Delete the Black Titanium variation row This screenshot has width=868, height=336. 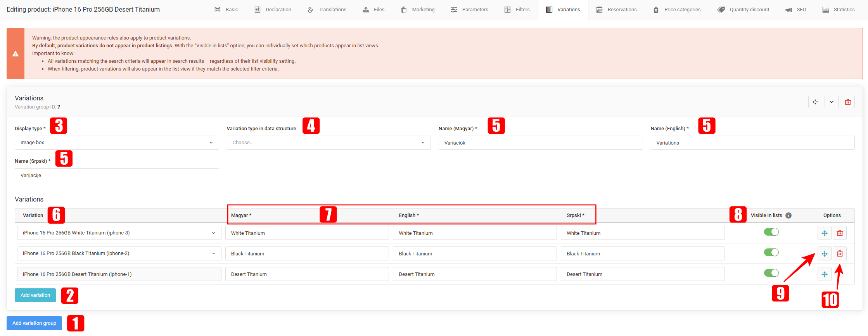840,253
